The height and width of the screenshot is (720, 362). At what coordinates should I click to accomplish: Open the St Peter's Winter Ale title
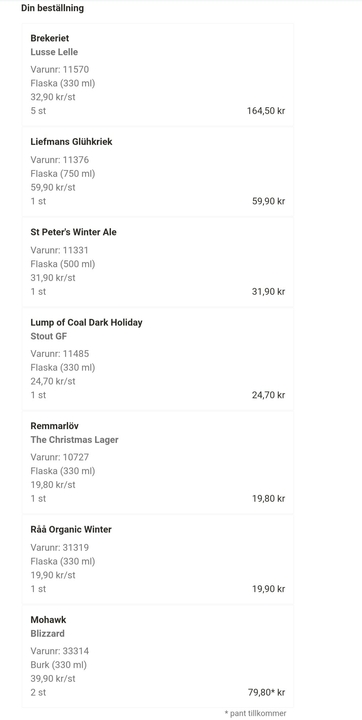point(74,232)
